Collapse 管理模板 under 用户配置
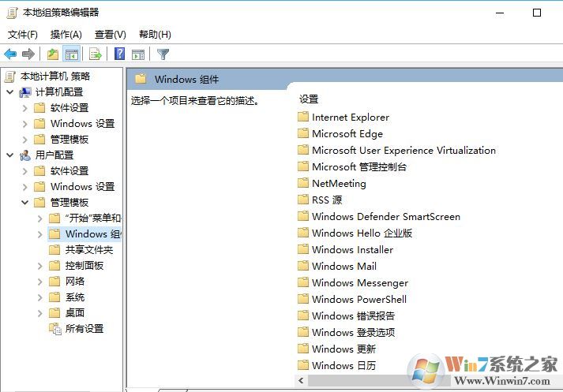This screenshot has height=392, width=563. click(x=24, y=203)
